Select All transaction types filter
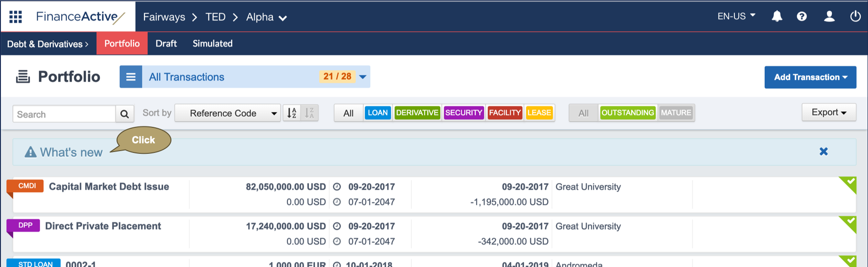Viewport: 868px width, 267px height. click(x=348, y=113)
